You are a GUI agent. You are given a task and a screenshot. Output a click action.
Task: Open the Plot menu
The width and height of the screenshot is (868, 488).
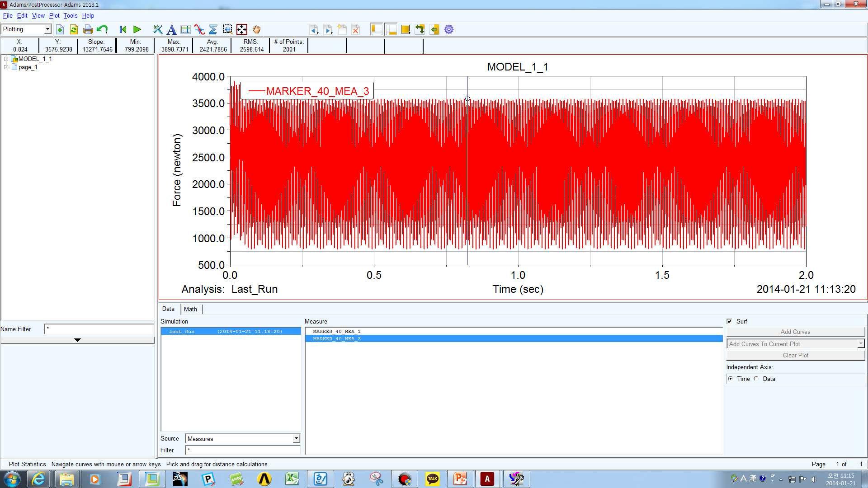54,15
